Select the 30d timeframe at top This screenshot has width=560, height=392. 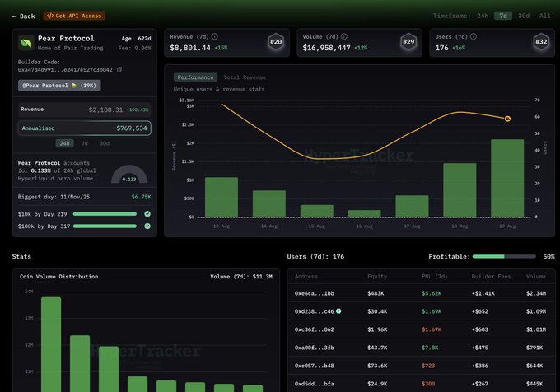point(524,16)
